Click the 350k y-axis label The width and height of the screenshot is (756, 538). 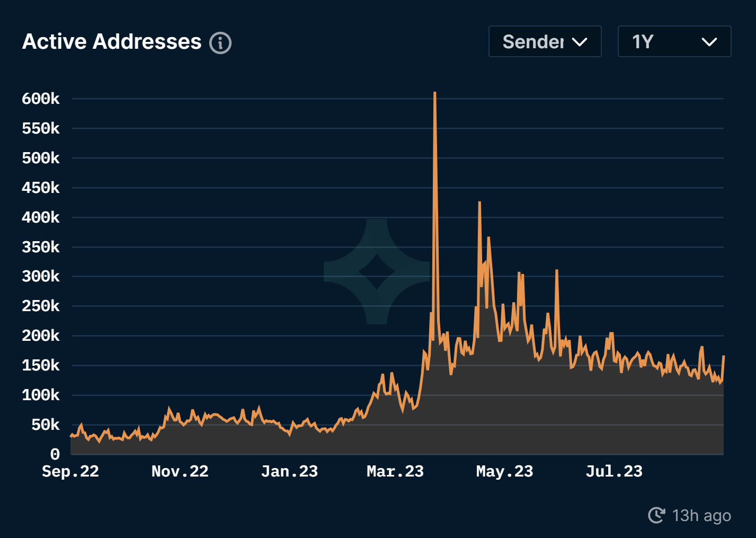[41, 247]
